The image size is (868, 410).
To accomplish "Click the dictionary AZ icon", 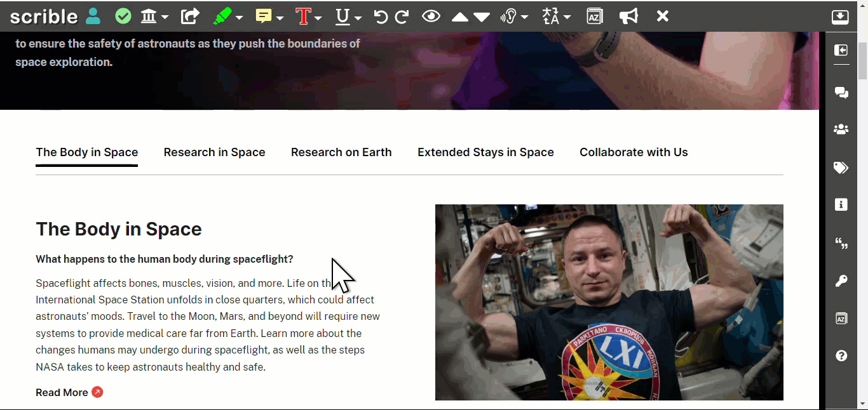I will point(595,16).
